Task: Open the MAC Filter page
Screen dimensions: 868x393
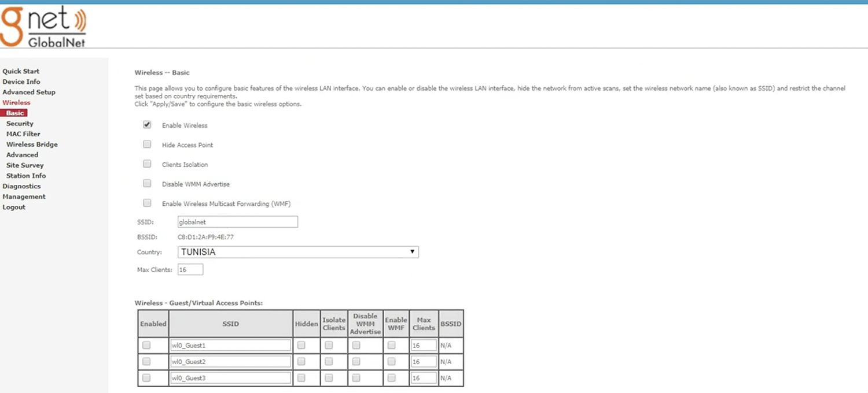Action: point(23,134)
